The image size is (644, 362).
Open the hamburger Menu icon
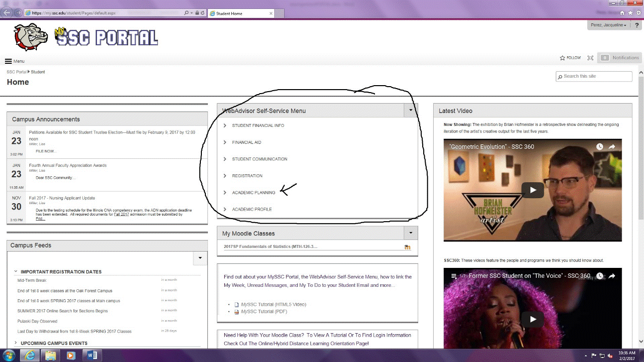[x=8, y=61]
